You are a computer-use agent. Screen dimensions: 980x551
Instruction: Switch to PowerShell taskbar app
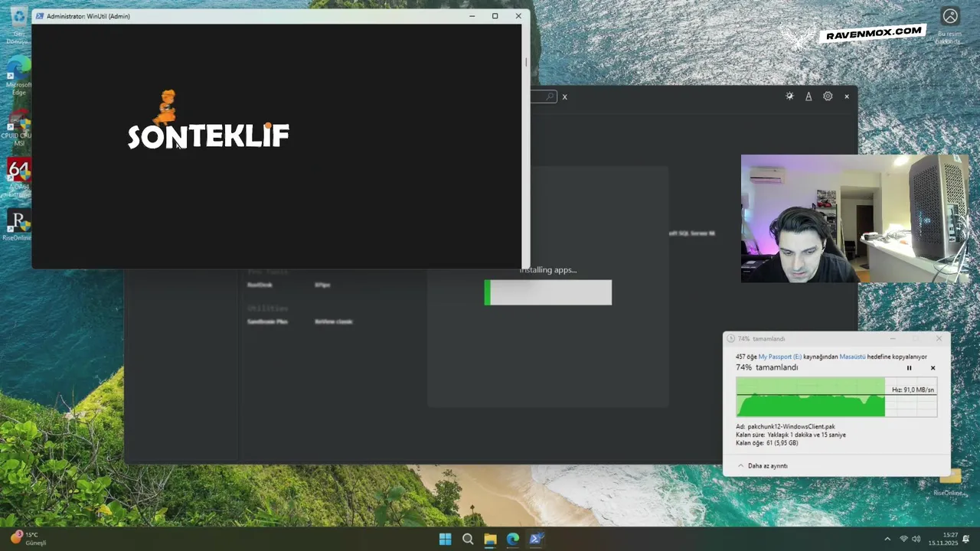coord(536,539)
